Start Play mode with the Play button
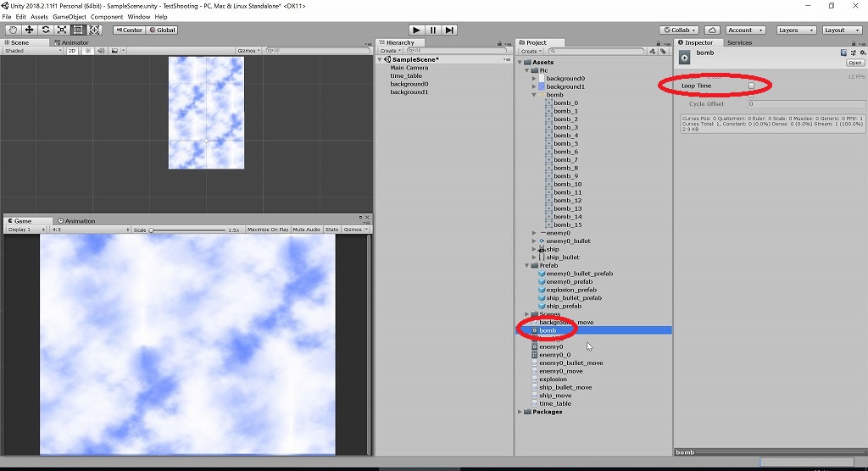868x471 pixels. point(416,30)
